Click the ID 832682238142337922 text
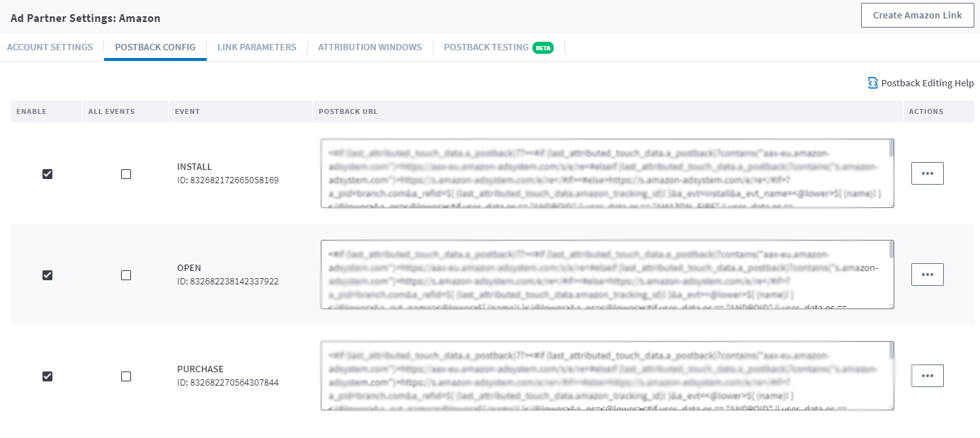The height and width of the screenshot is (438, 980). click(227, 282)
